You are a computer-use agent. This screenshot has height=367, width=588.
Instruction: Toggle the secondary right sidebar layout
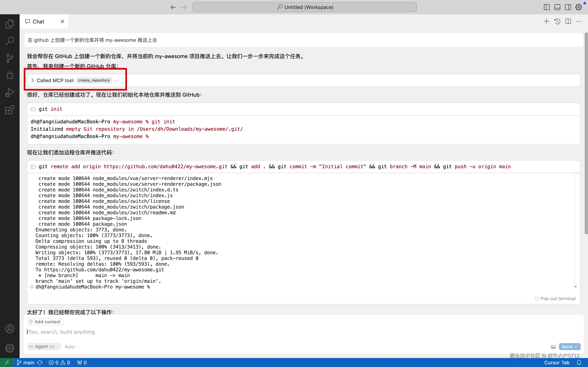pyautogui.click(x=568, y=7)
